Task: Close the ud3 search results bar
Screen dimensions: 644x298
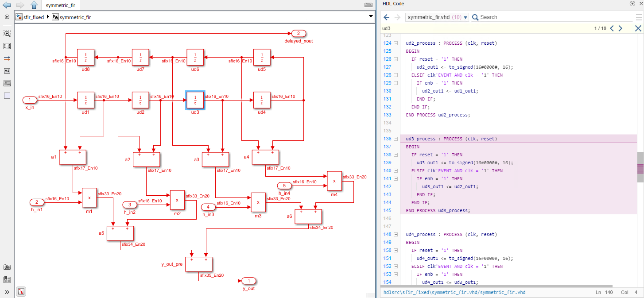Action: coord(638,28)
